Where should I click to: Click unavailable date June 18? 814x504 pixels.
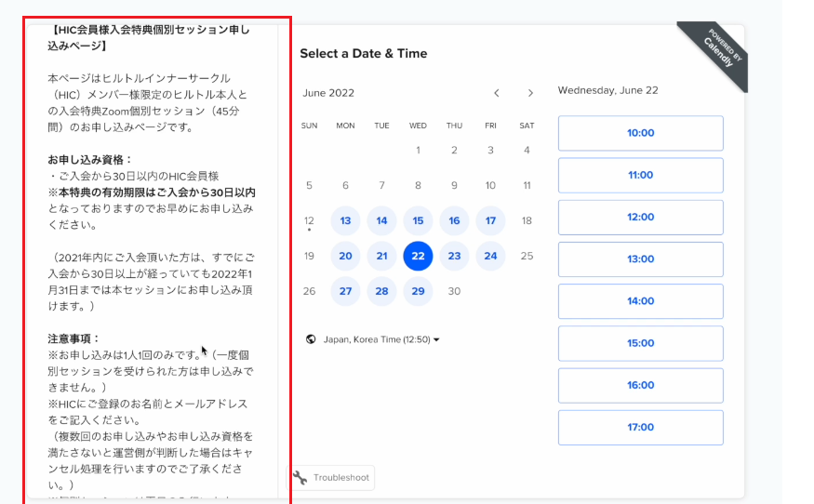point(527,220)
